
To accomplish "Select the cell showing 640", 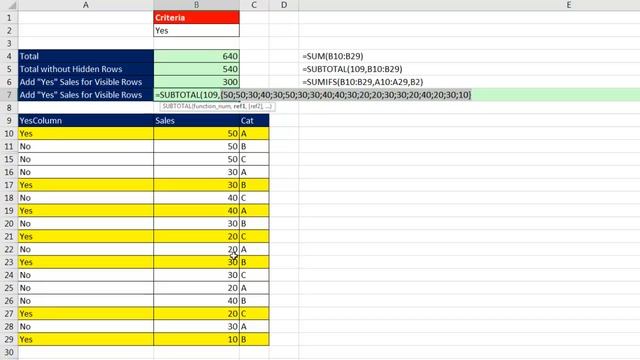I will tap(196, 56).
